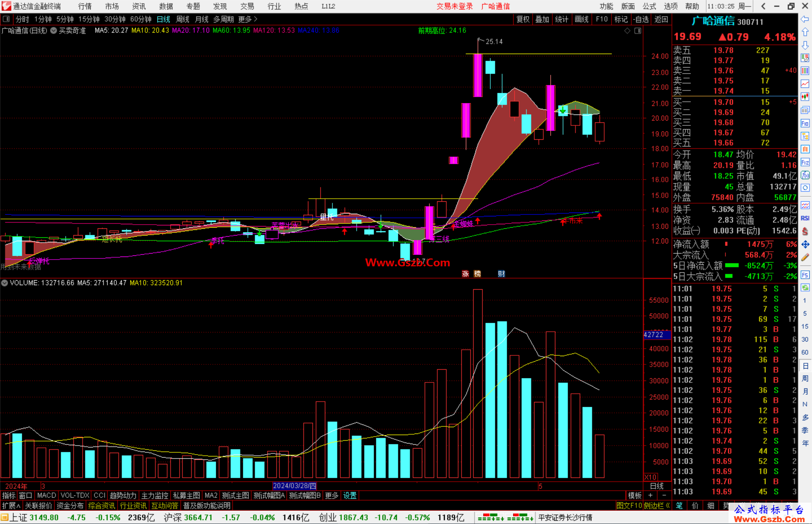Open the 模板 template dropdown
This screenshot has width=812, height=524.
[635, 496]
